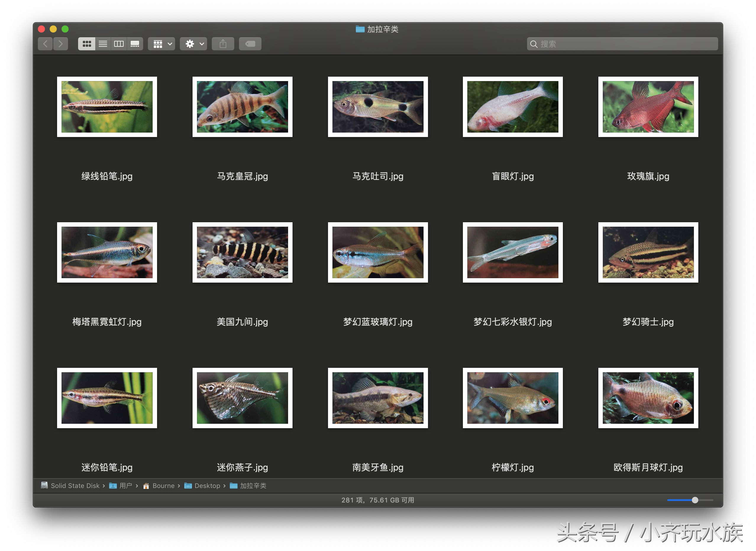Select the 梦幻蓝玻璃灯.jpg thumbnail
Viewport: 756px width, 551px height.
[378, 252]
